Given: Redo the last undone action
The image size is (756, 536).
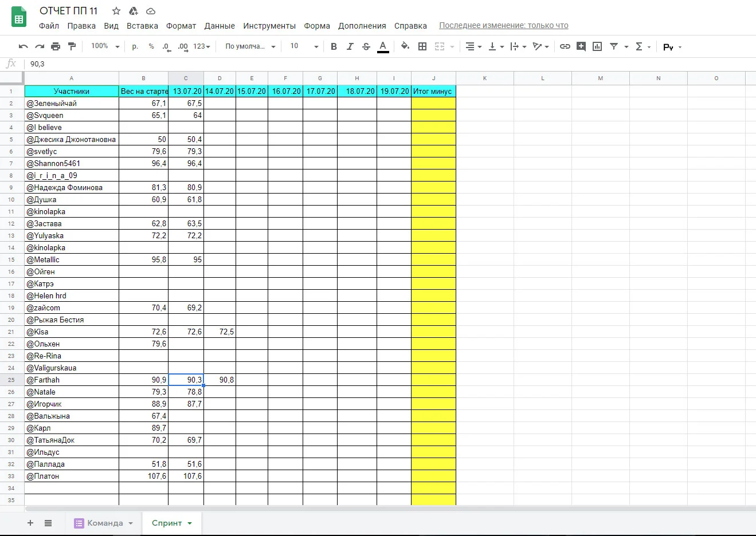Looking at the screenshot, I should 40,46.
